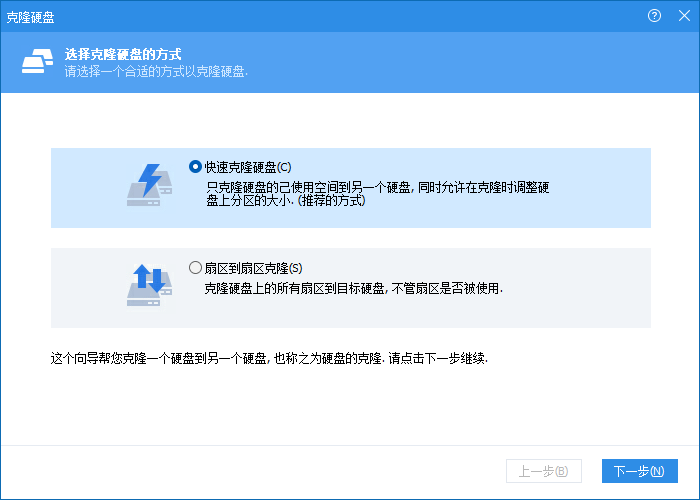Select the 扇区到扇区克隆(S) radio button
Screen dimensions: 700x500
(x=195, y=268)
